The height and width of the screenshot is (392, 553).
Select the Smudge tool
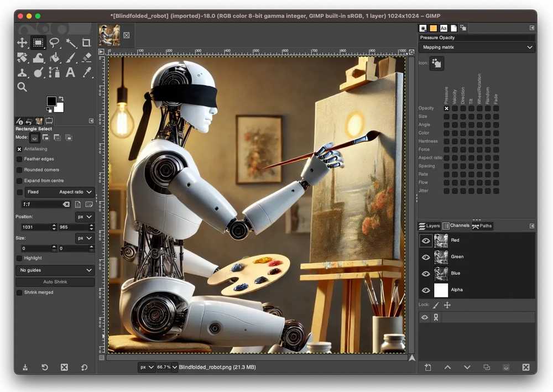pyautogui.click(x=38, y=72)
